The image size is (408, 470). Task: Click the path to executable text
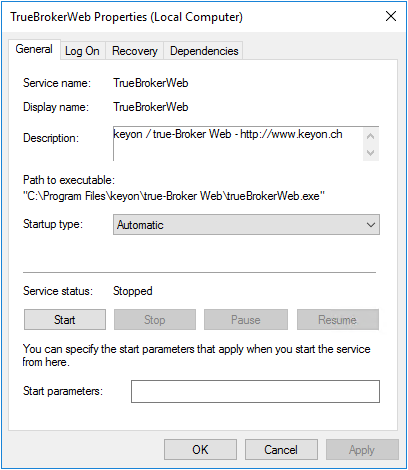pyautogui.click(x=174, y=196)
